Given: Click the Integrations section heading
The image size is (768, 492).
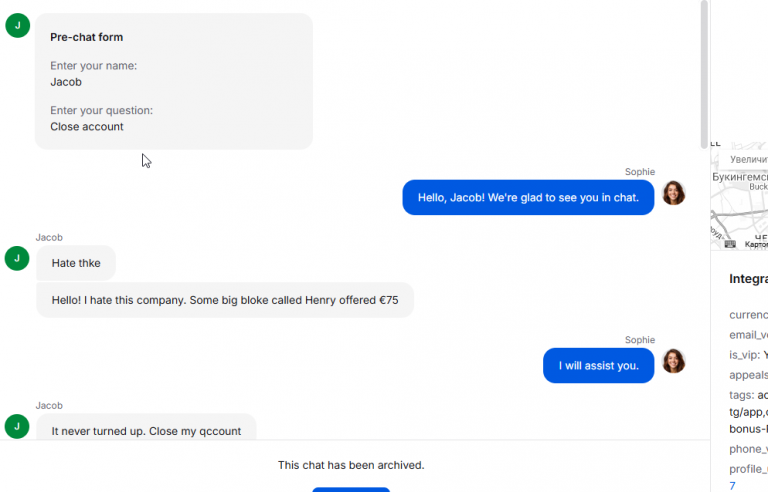Looking at the screenshot, I should click(748, 279).
